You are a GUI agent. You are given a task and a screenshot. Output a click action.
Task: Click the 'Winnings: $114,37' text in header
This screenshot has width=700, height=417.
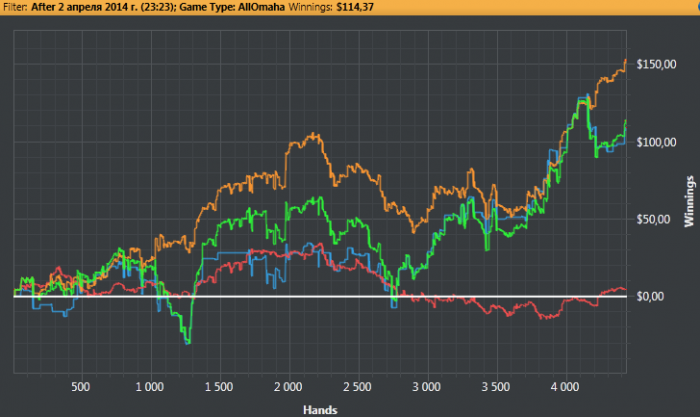tap(331, 7)
